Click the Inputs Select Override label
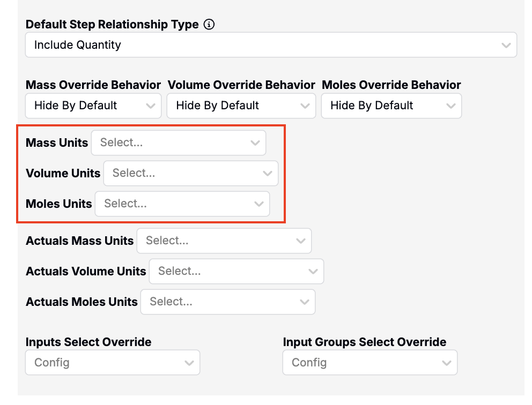Image resolution: width=532 pixels, height=405 pixels. tap(88, 342)
